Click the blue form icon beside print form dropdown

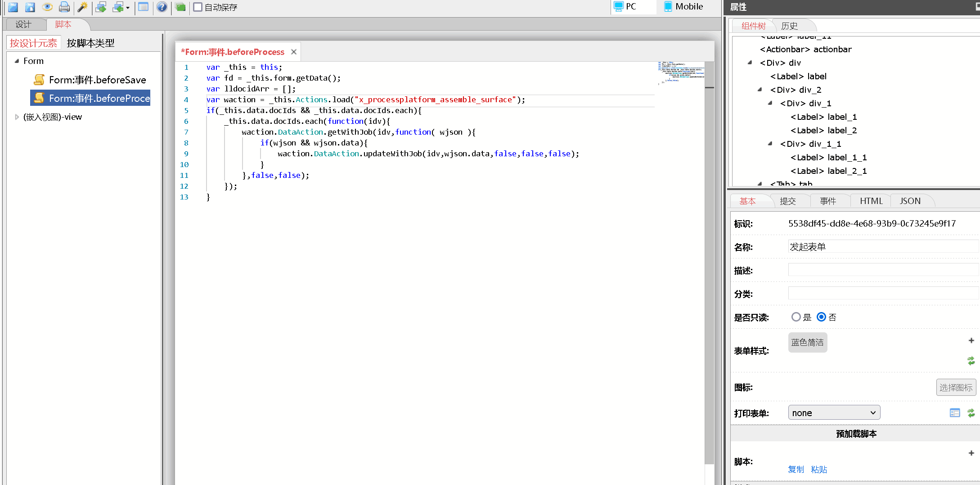(955, 413)
